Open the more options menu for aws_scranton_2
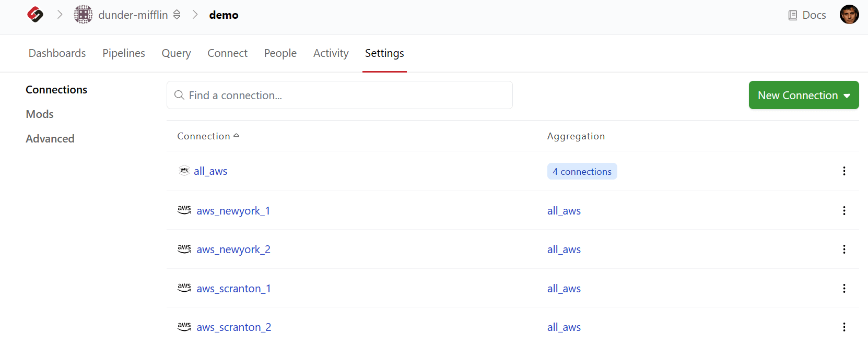 pos(844,327)
